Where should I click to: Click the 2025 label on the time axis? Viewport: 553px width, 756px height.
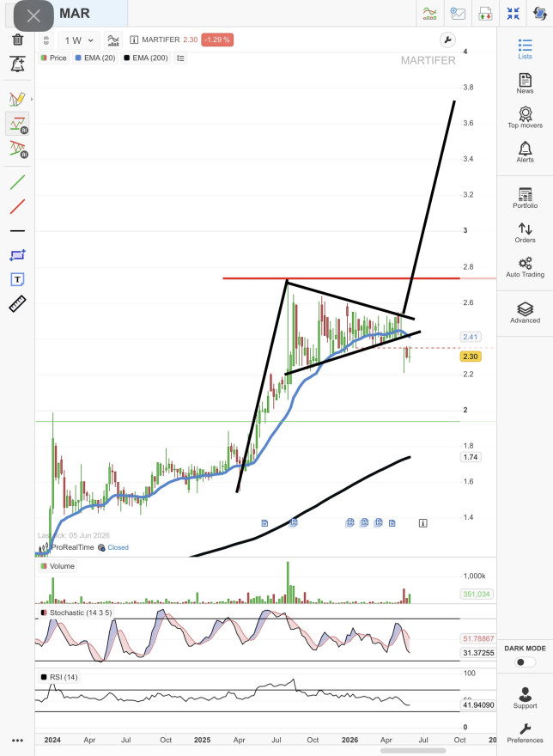(x=202, y=740)
